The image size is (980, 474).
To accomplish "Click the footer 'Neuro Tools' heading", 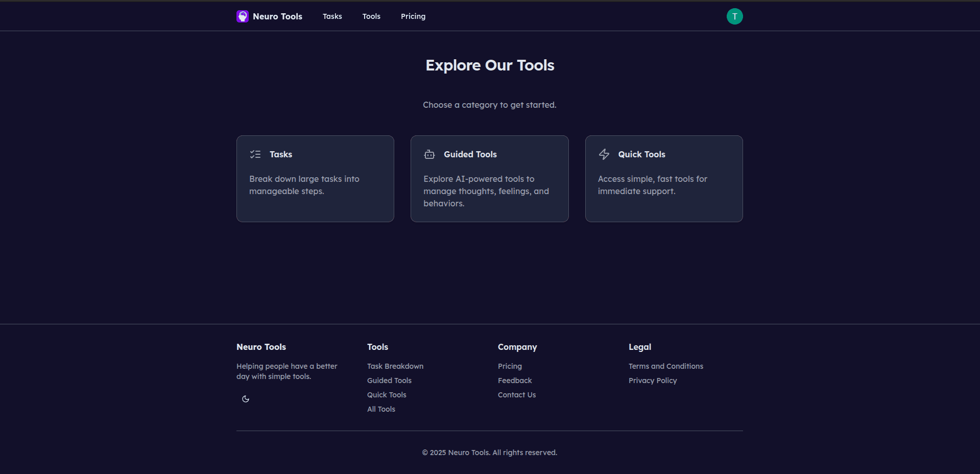I will pos(261,347).
